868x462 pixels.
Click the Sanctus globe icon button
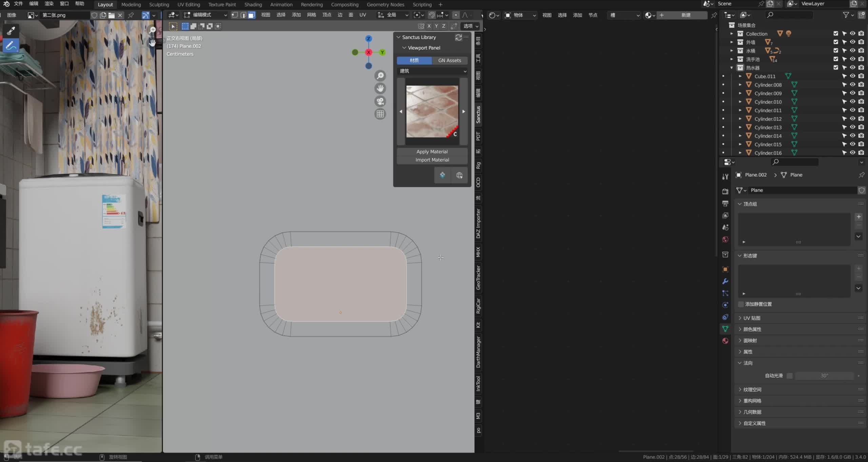pyautogui.click(x=459, y=175)
